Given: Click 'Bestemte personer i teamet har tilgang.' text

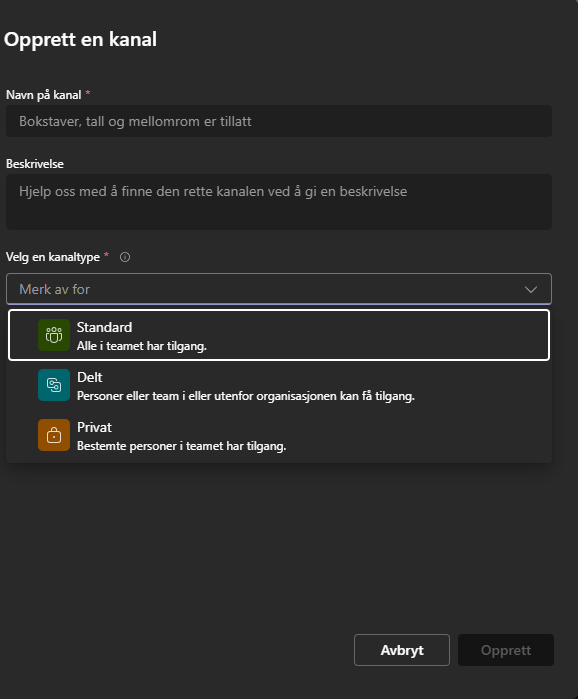Looking at the screenshot, I should (181, 446).
